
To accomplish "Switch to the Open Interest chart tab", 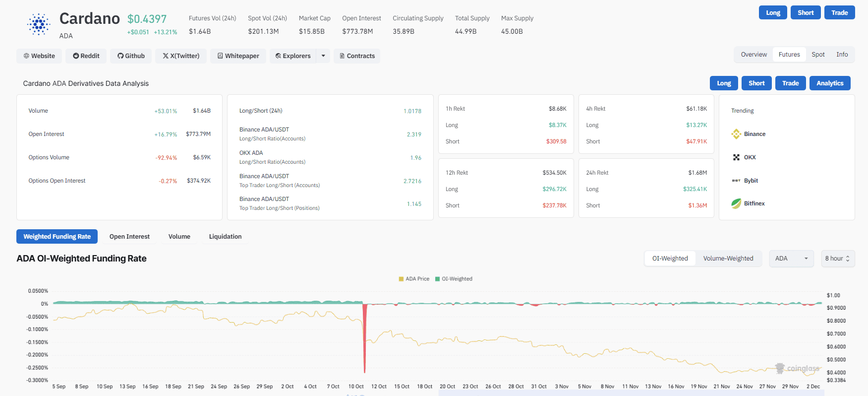I will 129,237.
